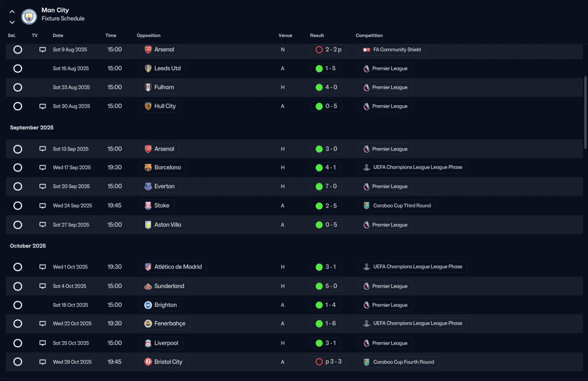Sort fixtures by the Date column header
This screenshot has width=588, height=381.
pos(58,35)
